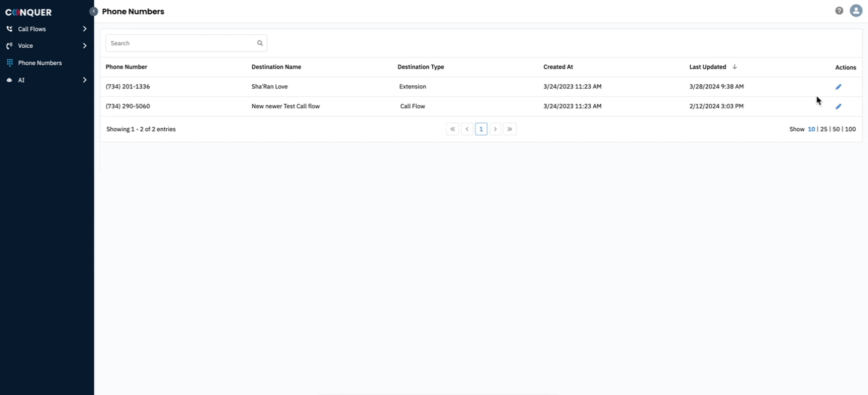Image resolution: width=868 pixels, height=395 pixels.
Task: Click the Call Flow destination type cell
Action: [x=413, y=106]
